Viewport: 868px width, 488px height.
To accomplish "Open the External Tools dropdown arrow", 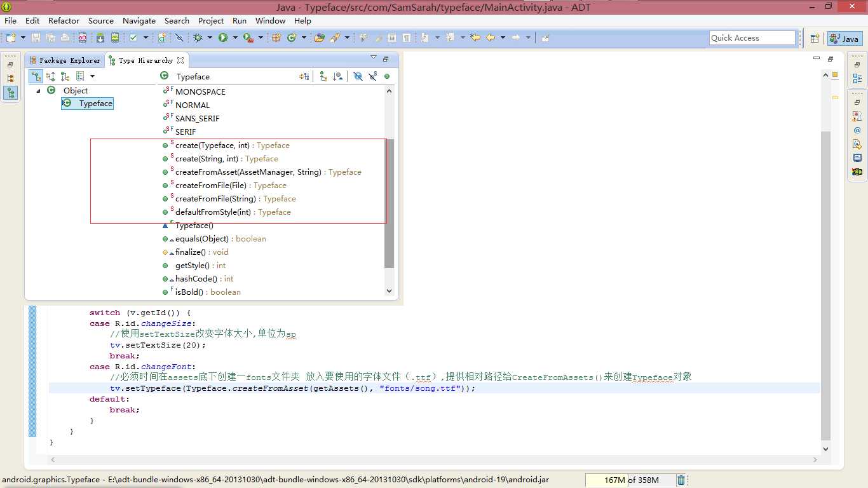I will tap(260, 38).
